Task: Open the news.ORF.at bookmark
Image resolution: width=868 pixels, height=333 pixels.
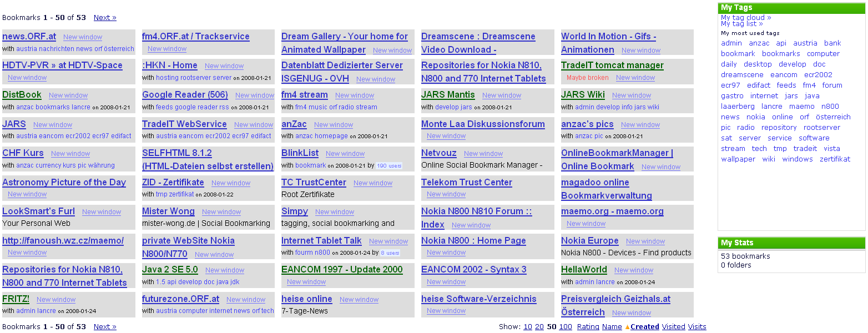Action: tap(29, 37)
